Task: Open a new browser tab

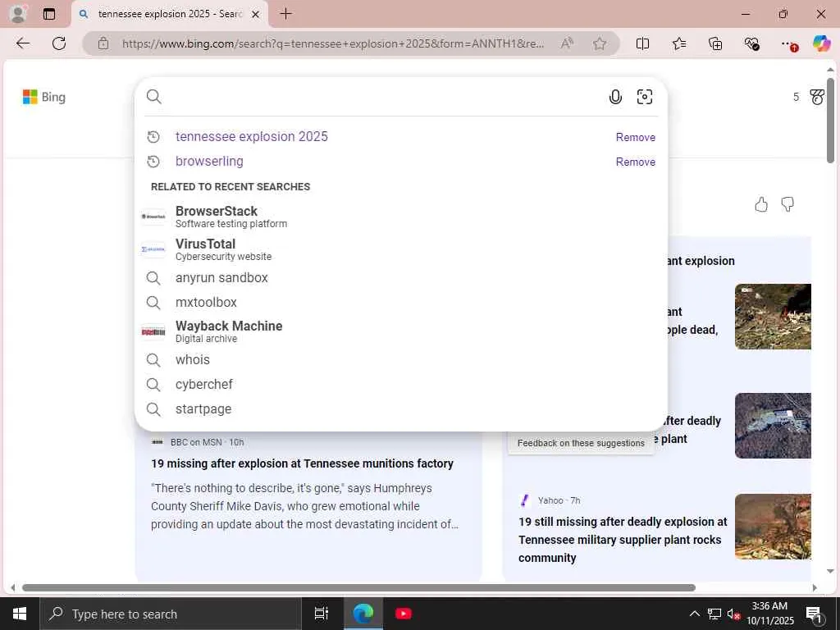Action: tap(286, 14)
